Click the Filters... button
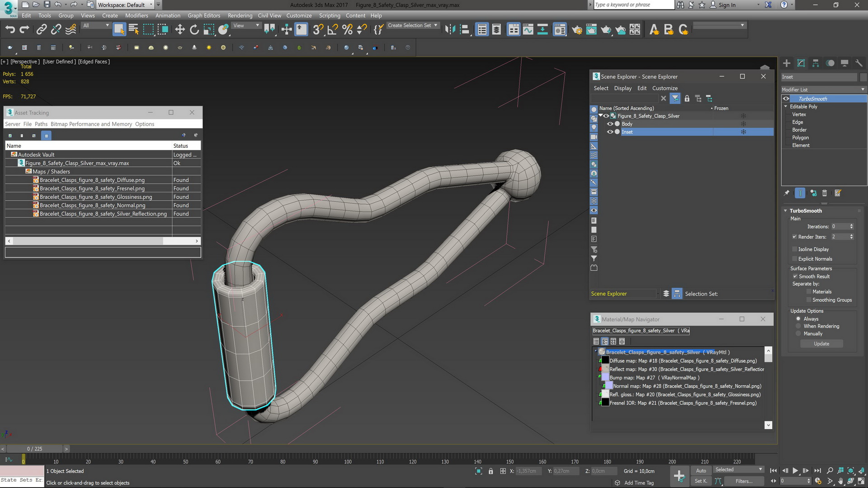 pos(744,481)
